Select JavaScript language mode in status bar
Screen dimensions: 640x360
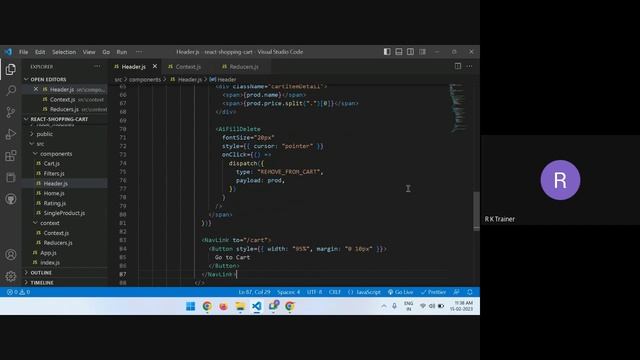click(364, 292)
